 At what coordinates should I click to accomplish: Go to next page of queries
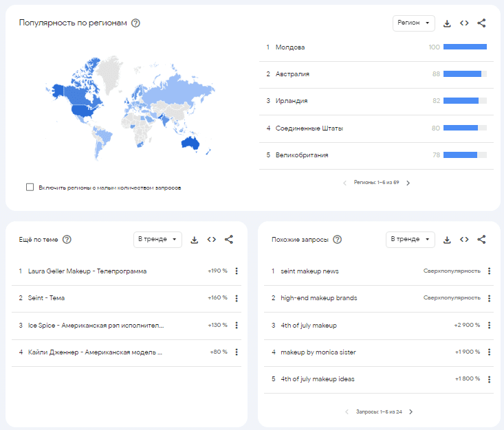[x=410, y=411]
